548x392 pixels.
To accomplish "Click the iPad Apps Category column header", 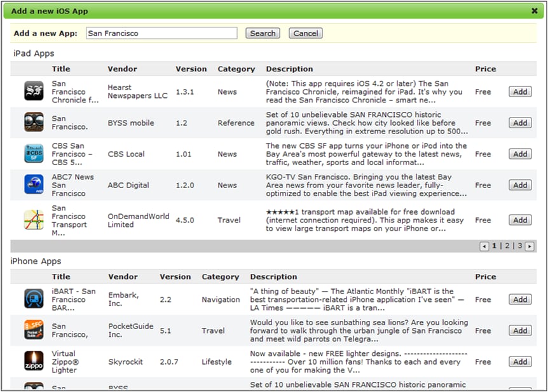I will pyautogui.click(x=236, y=69).
